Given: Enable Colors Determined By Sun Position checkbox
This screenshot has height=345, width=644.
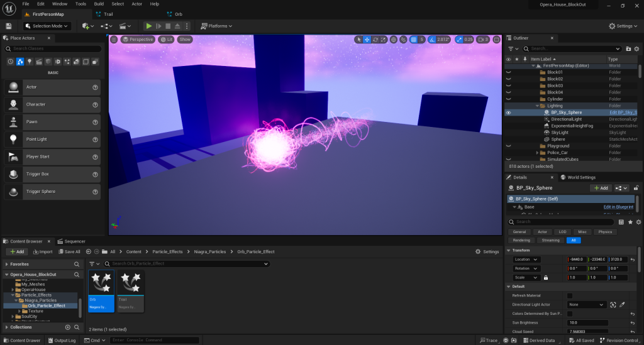Looking at the screenshot, I should 570,313.
